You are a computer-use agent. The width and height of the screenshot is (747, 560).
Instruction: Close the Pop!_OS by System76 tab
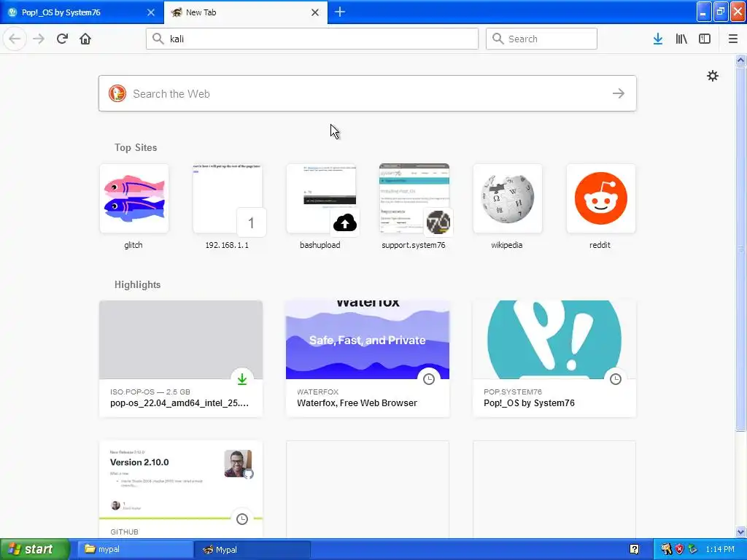[151, 12]
